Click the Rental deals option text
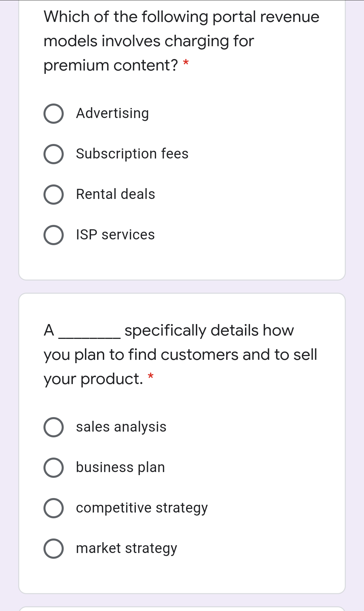The width and height of the screenshot is (364, 611). 116,194
